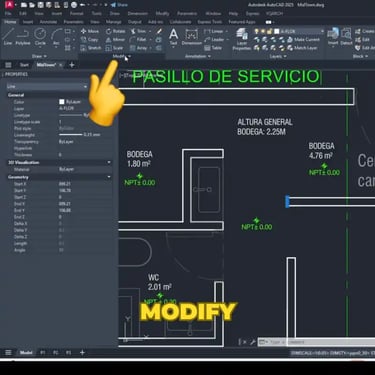The height and width of the screenshot is (375, 375).
Task: Switch to the P1 layout tab
Action: (x=43, y=353)
